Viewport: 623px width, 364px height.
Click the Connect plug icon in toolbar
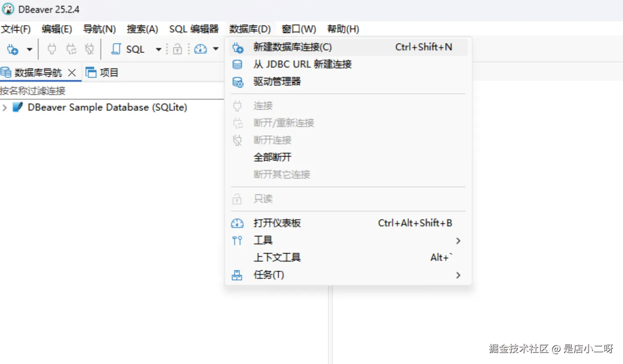click(x=52, y=49)
